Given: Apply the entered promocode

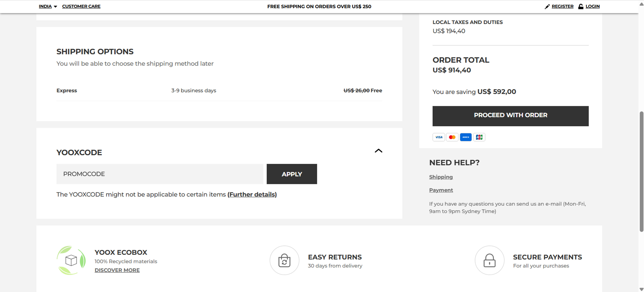Looking at the screenshot, I should [292, 174].
